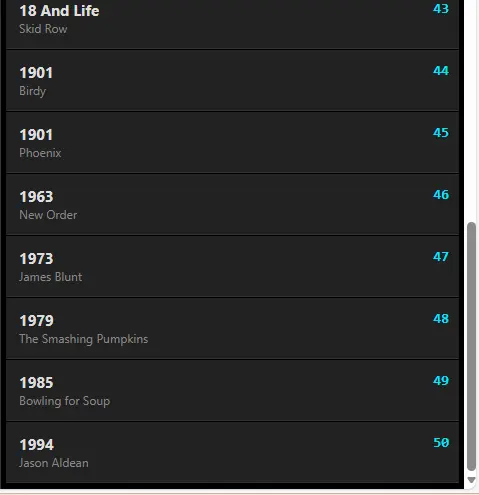This screenshot has width=479, height=495.
Task: Click the New Order artist text
Action: [48, 215]
